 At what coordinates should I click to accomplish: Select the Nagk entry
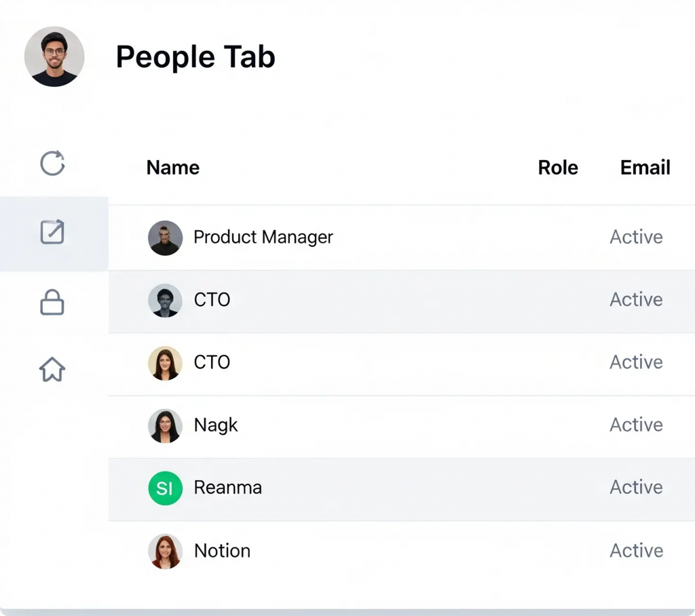pyautogui.click(x=216, y=425)
